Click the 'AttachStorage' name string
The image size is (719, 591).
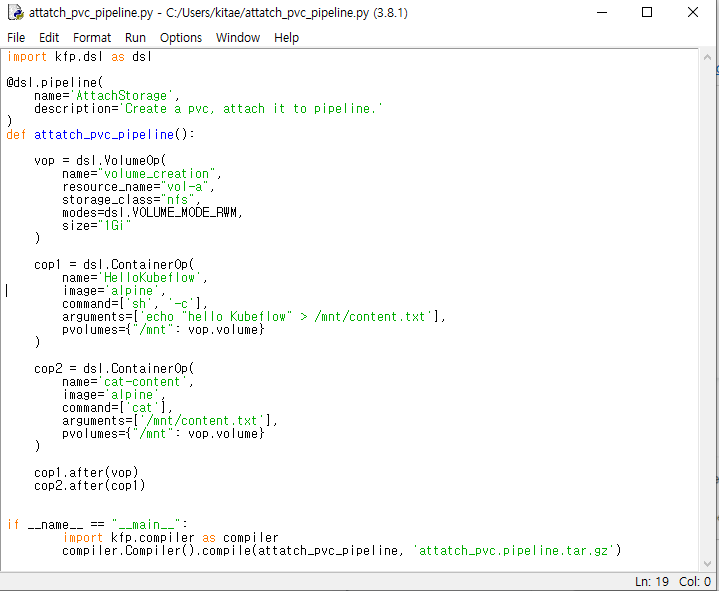click(124, 95)
